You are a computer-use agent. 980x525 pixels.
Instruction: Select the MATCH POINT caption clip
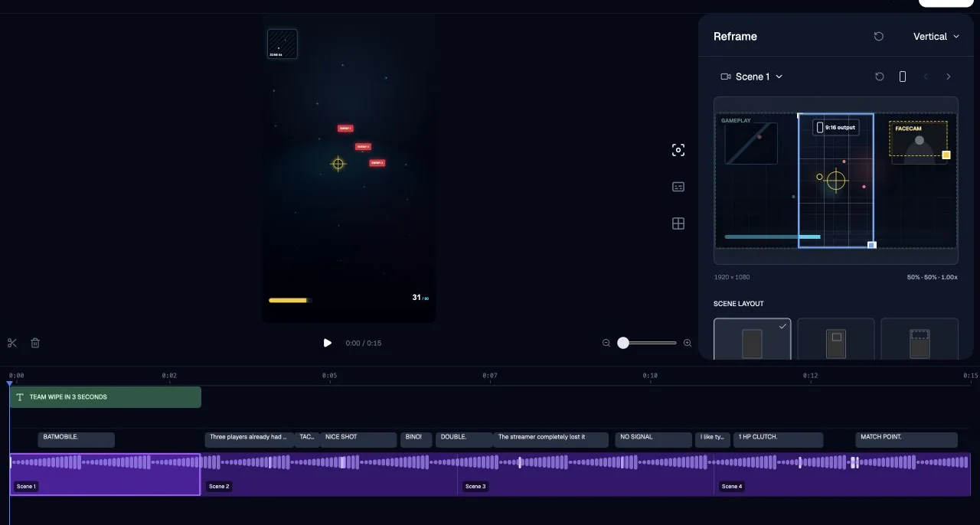click(906, 439)
